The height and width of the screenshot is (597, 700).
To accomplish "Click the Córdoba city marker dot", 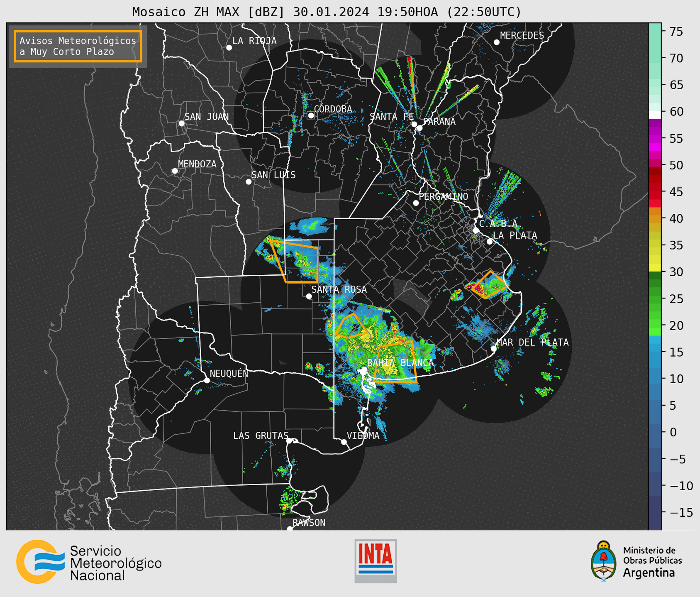I will click(311, 115).
